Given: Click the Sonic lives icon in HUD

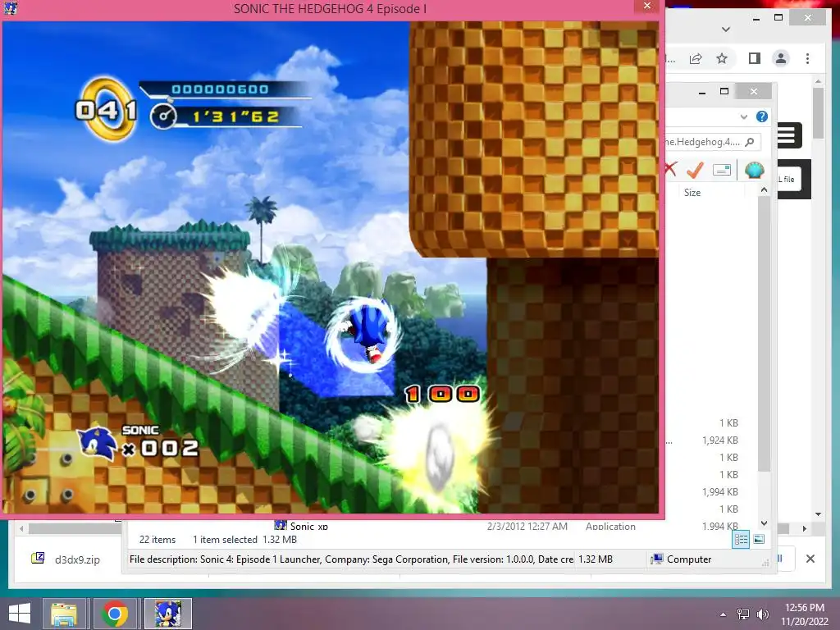Looking at the screenshot, I should click(x=97, y=444).
